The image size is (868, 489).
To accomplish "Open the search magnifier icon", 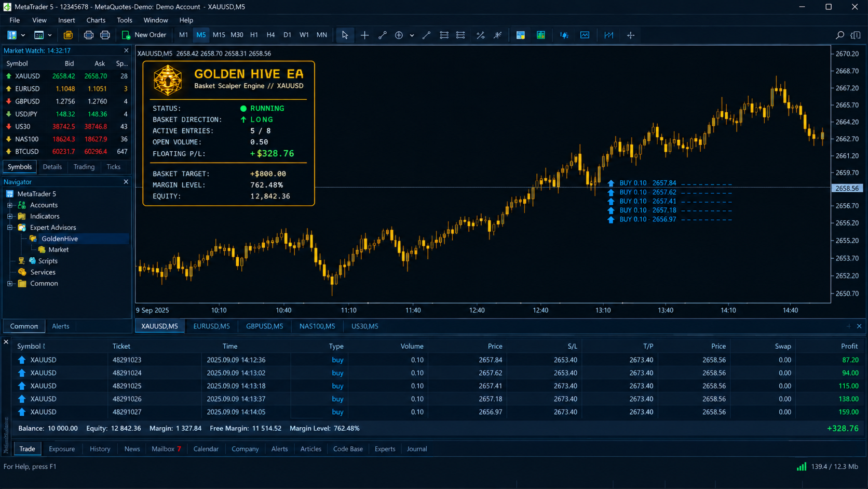I will coord(839,35).
